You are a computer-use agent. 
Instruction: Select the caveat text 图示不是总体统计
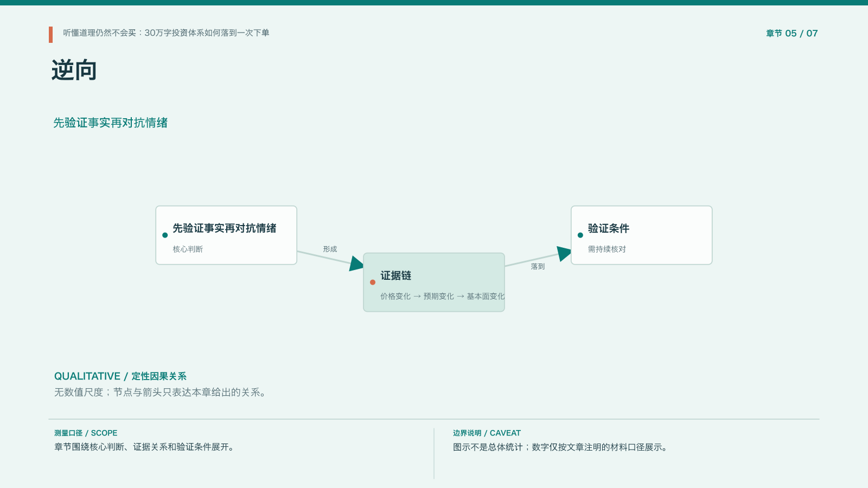point(488,447)
